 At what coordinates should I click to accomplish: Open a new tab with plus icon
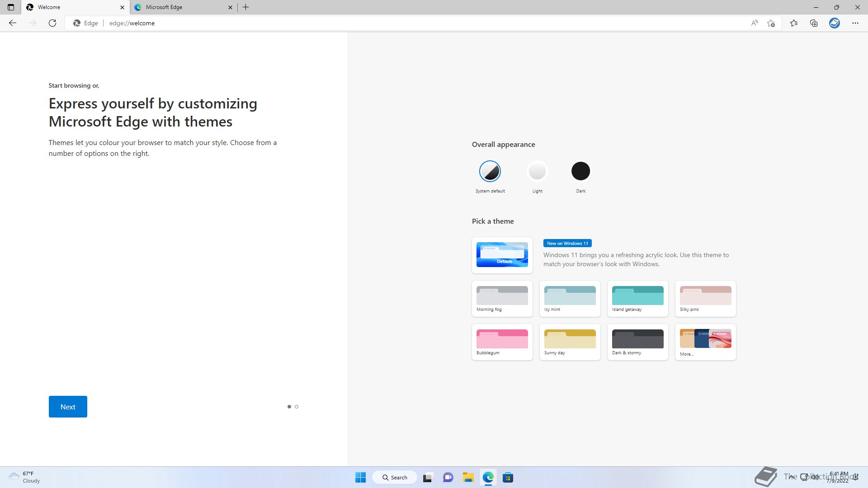click(x=246, y=7)
